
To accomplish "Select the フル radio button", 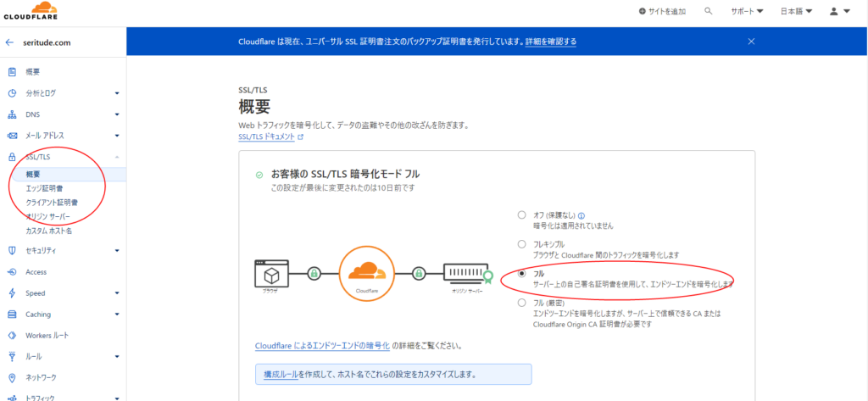I will click(521, 274).
